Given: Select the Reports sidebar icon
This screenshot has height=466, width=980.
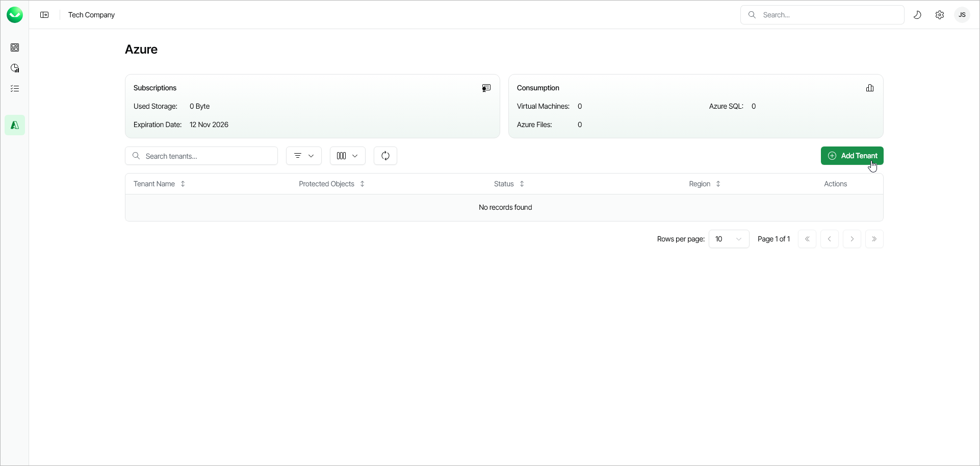Looking at the screenshot, I should pos(15,68).
